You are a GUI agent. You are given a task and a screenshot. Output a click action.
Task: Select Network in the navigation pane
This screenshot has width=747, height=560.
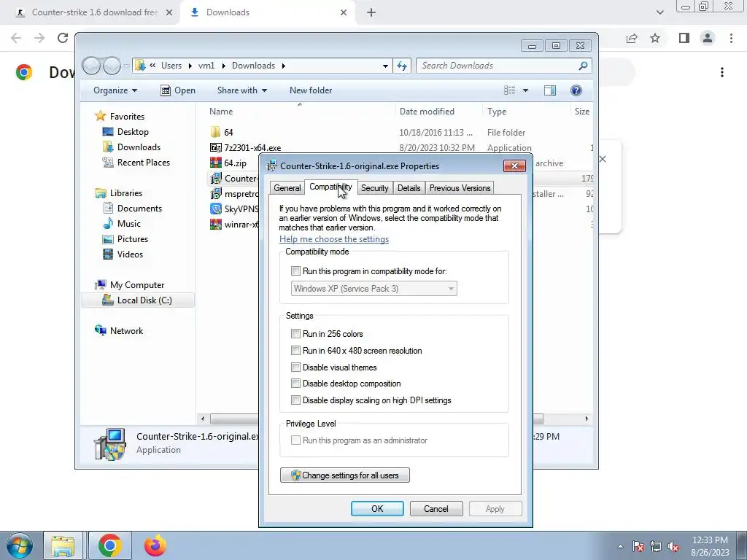tap(126, 331)
